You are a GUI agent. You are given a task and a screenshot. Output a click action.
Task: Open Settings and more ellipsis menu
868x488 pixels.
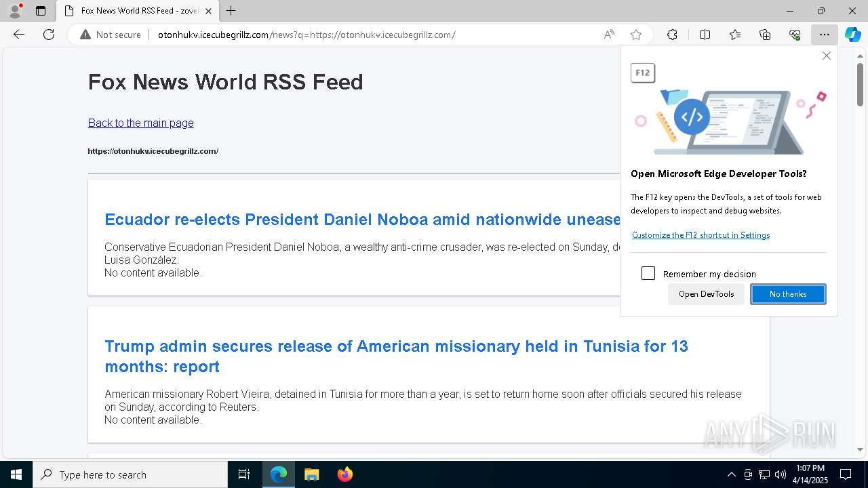tap(824, 35)
